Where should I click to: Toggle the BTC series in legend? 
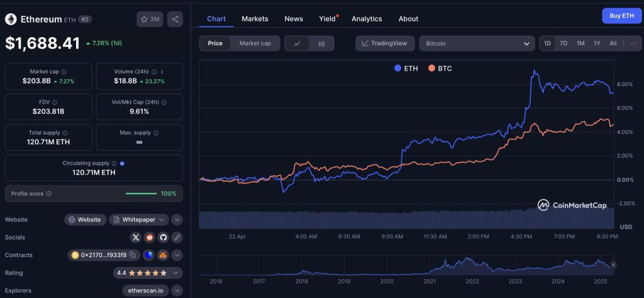pos(440,69)
